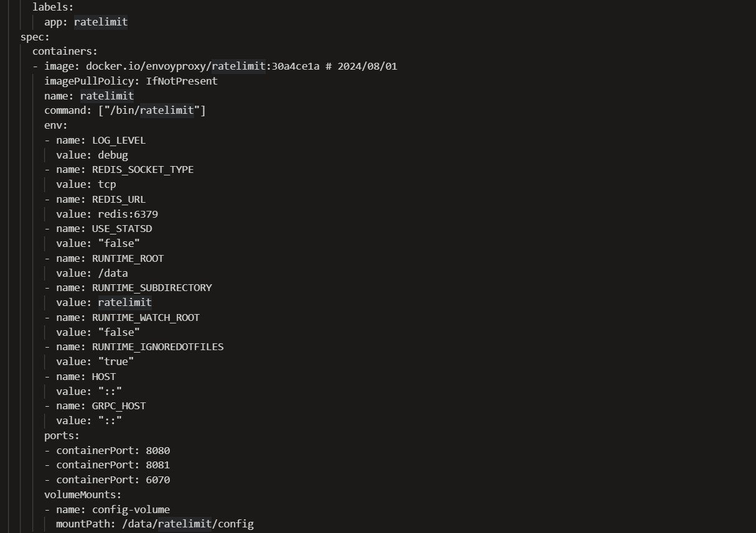This screenshot has width=756, height=533.
Task: Click the RUNTIME_IGNOREDOTFILES variable name
Action: [157, 346]
